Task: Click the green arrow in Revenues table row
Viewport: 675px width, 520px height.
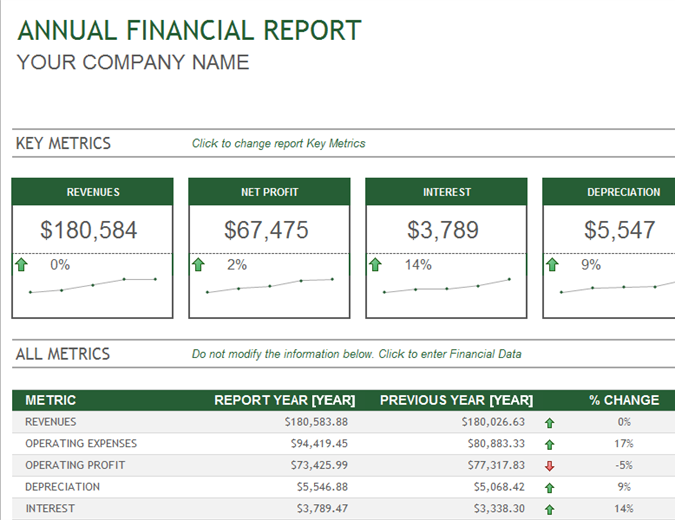Action: pos(549,423)
